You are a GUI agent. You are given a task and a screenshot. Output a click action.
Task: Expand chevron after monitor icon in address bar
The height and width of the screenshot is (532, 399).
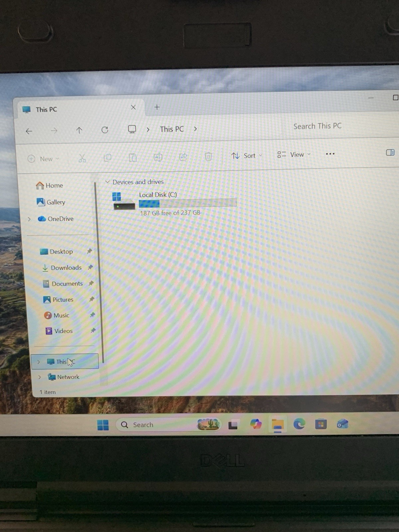click(148, 129)
